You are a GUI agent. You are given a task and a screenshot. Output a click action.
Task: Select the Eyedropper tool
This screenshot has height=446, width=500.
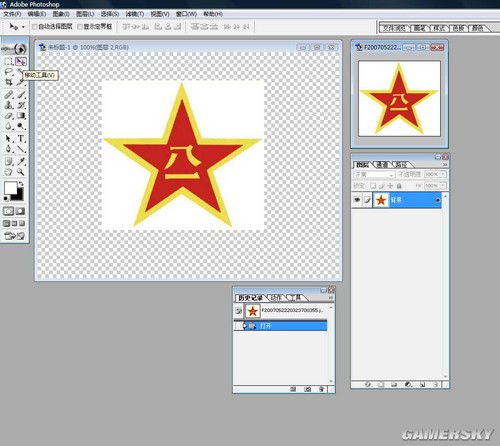tap(21, 162)
